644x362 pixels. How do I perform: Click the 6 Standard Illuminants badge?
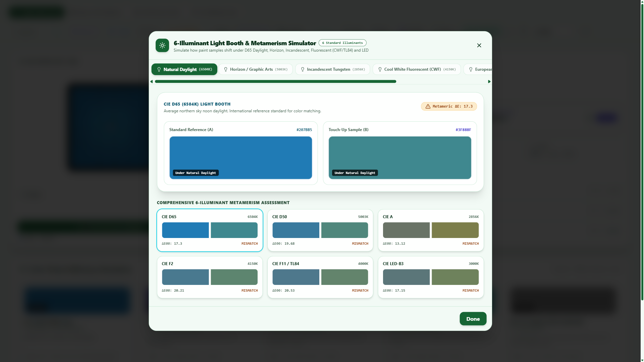[342, 43]
